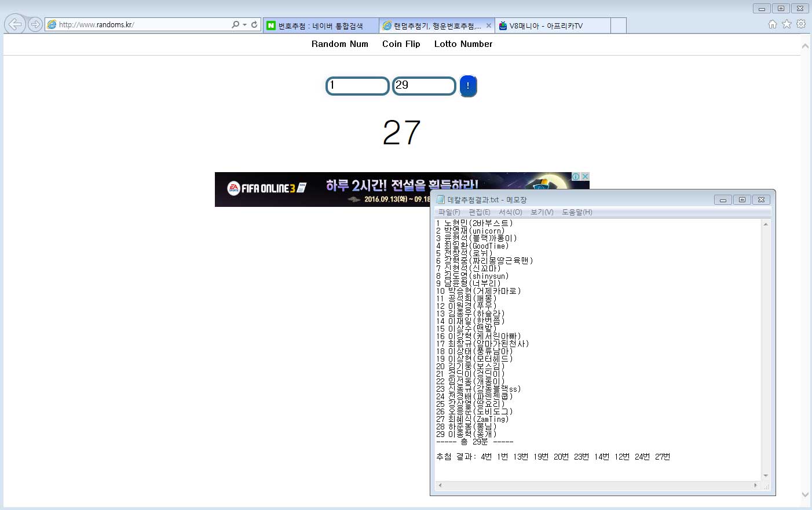Open the Random Num page link
812x510 pixels.
coord(340,44)
